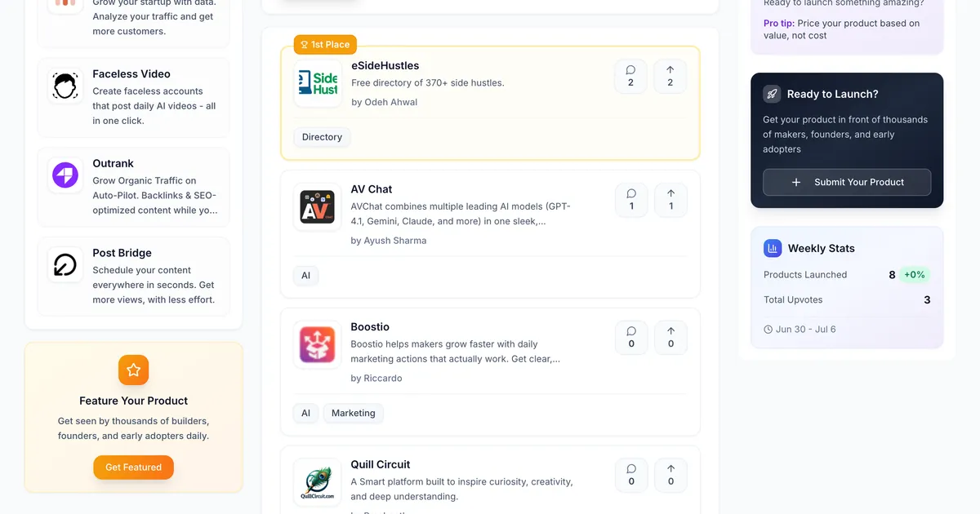Upvote the eSideHustles product
The height and width of the screenshot is (514, 980).
point(670,76)
